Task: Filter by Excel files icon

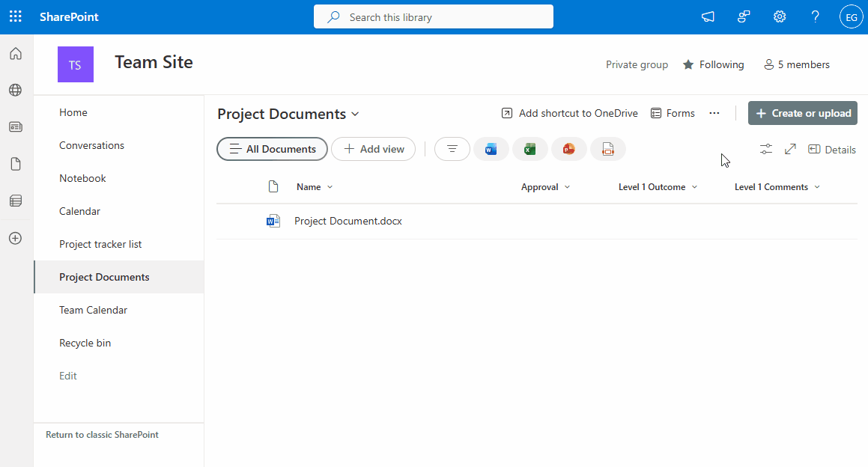Action: pyautogui.click(x=529, y=149)
